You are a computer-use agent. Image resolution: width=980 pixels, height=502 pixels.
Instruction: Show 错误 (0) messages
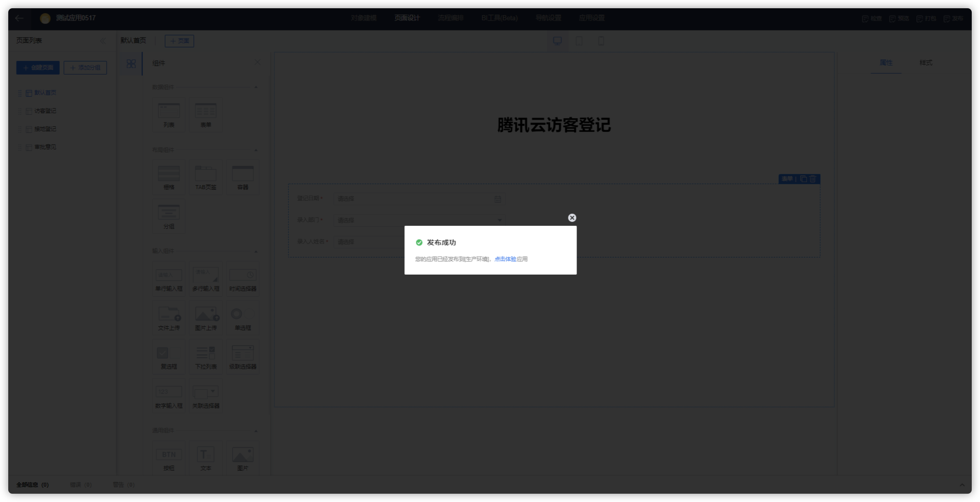81,485
